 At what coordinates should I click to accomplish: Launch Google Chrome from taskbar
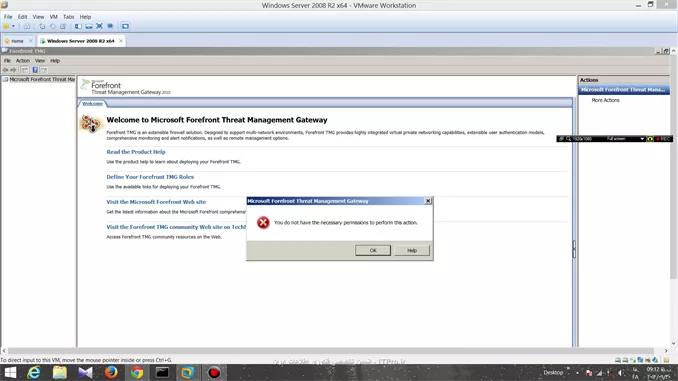click(x=137, y=373)
